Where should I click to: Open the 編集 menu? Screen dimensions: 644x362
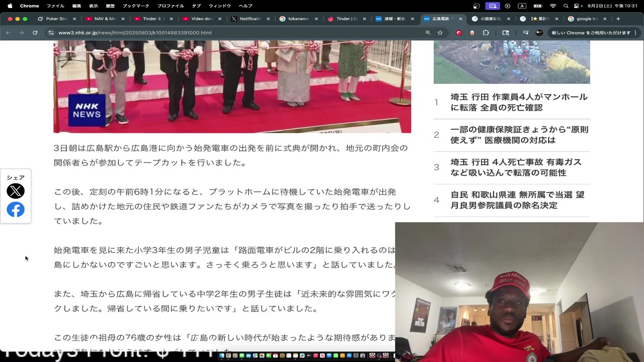point(76,6)
